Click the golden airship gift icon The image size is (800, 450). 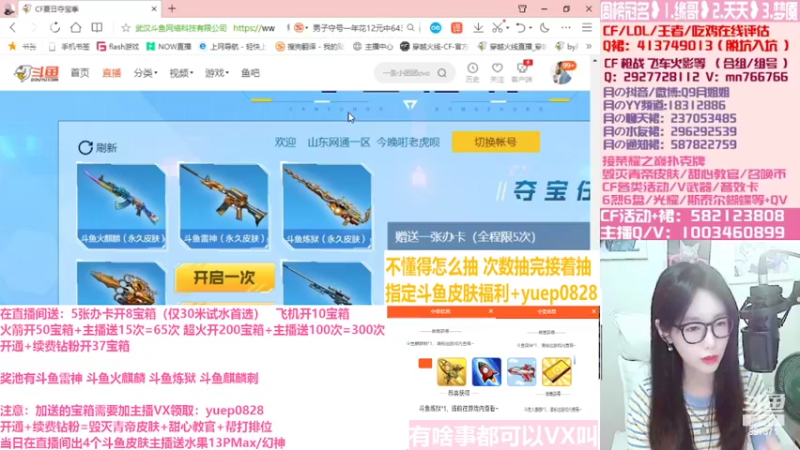452,372
